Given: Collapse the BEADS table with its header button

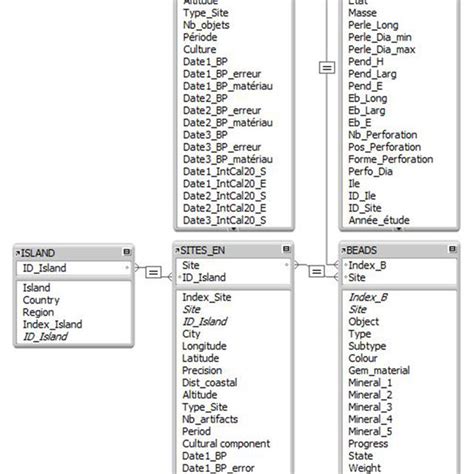Looking at the screenshot, I should click(452, 249).
